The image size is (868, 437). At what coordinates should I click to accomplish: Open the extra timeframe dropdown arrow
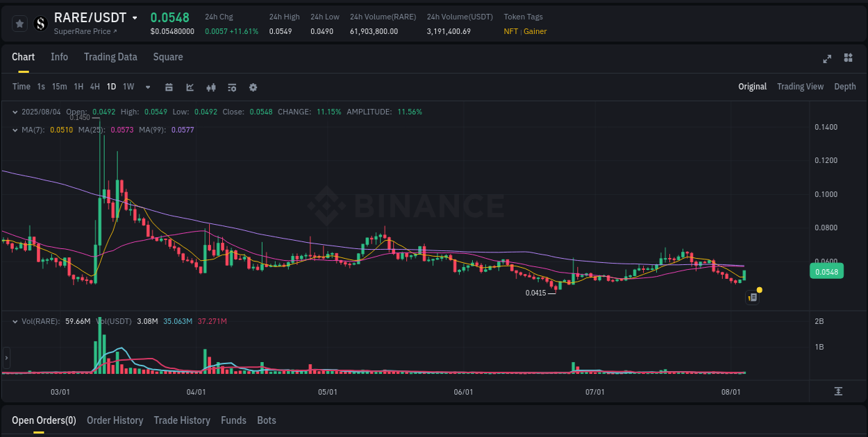point(147,87)
